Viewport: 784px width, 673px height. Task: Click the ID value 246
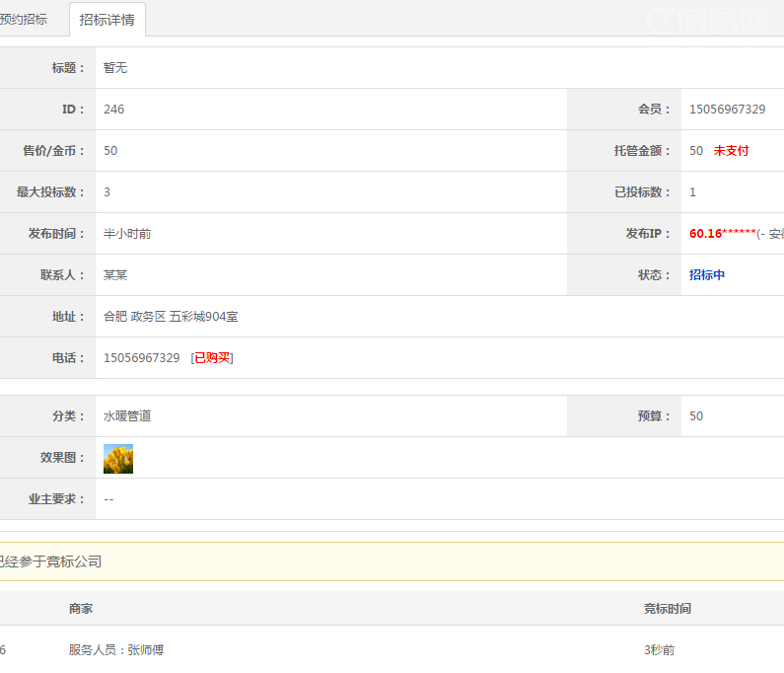[x=114, y=110]
